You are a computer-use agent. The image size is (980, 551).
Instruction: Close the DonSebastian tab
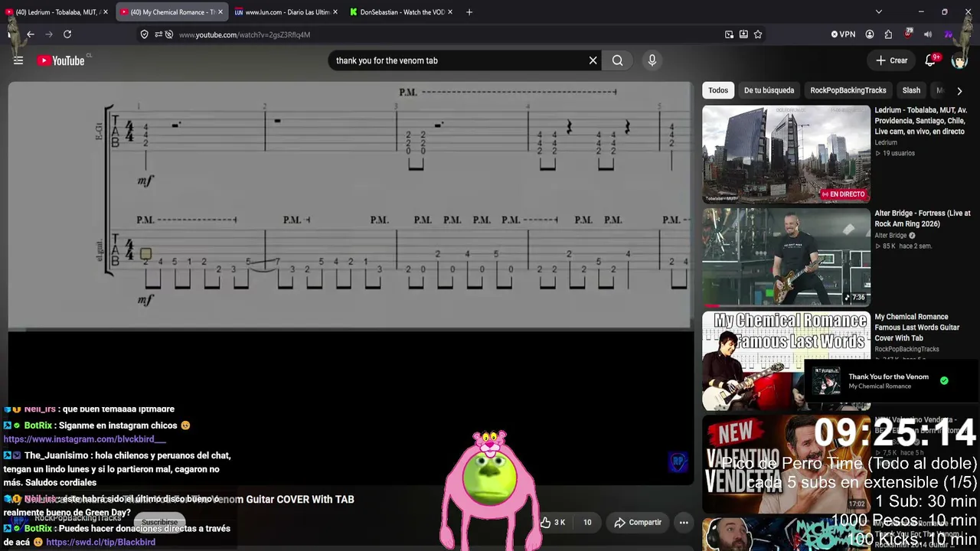click(450, 12)
